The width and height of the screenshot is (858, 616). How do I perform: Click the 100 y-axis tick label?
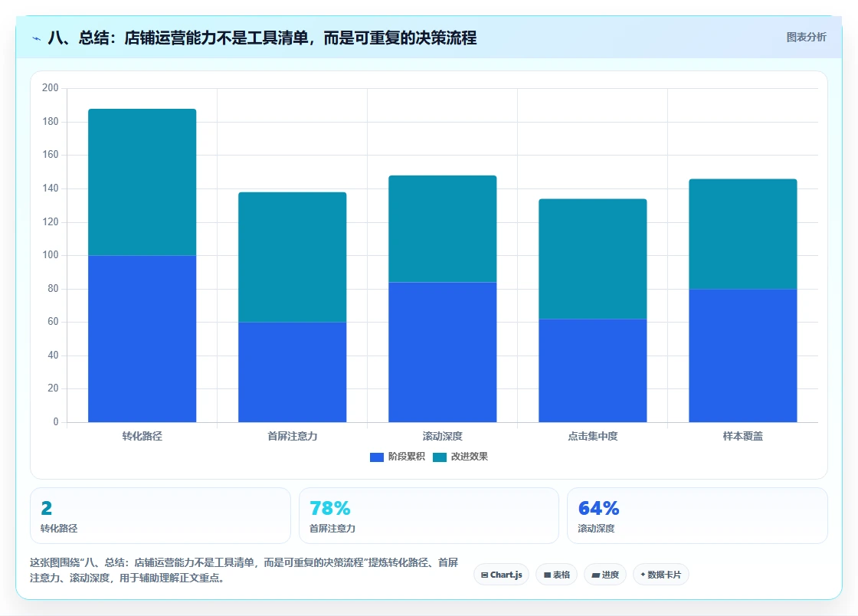tap(51, 255)
